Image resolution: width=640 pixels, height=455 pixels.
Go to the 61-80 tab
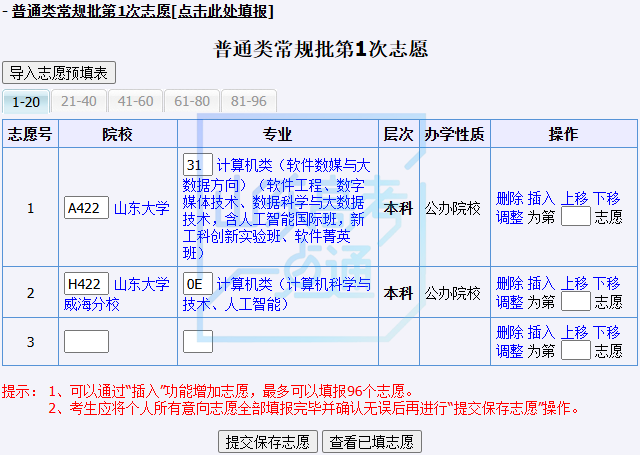192,101
